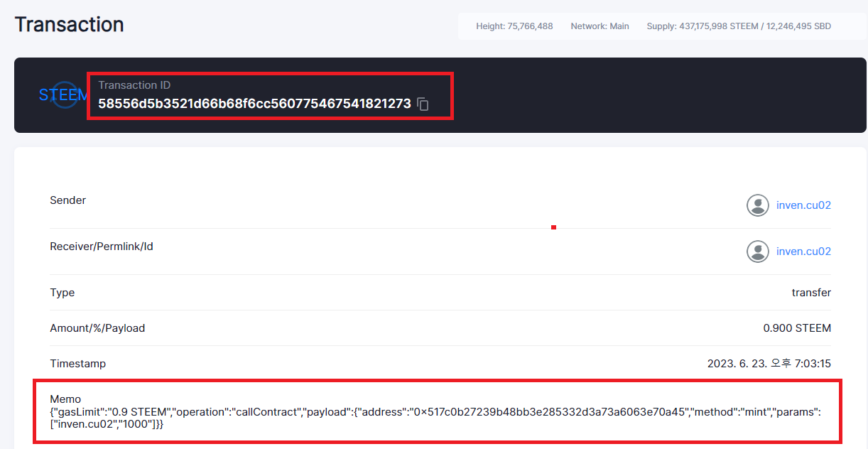Click the memo JSON text starting with gasLimit
Image resolution: width=868 pixels, height=449 pixels.
[435, 418]
